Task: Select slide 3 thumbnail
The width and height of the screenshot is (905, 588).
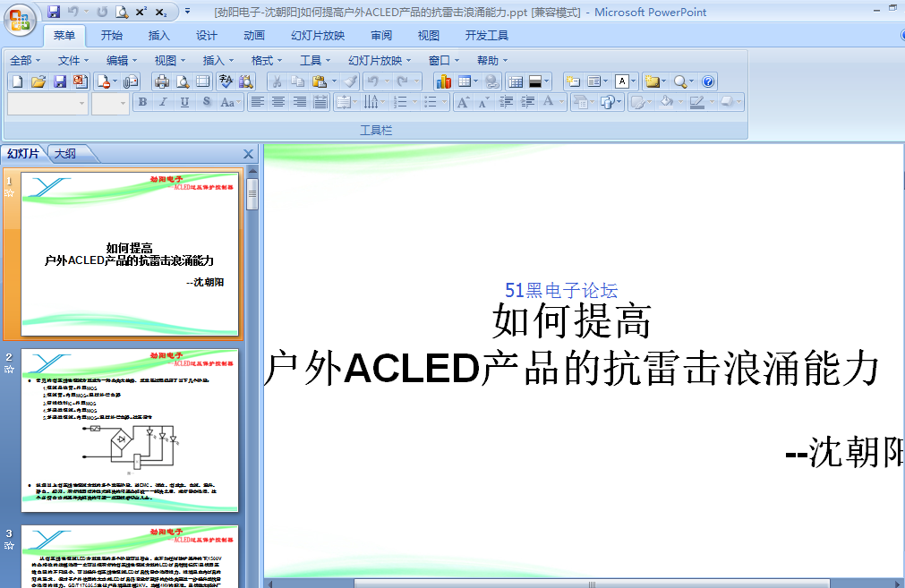Action: coord(129,557)
